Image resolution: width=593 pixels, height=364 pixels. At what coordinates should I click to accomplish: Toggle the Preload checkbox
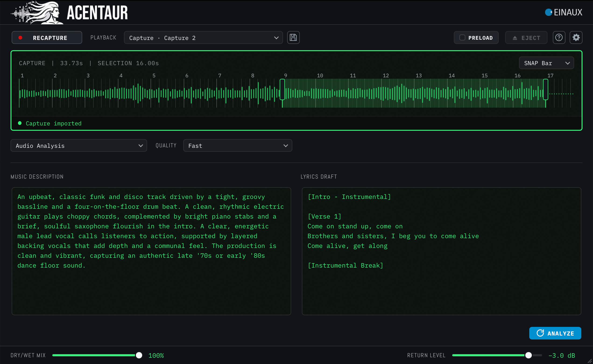462,38
